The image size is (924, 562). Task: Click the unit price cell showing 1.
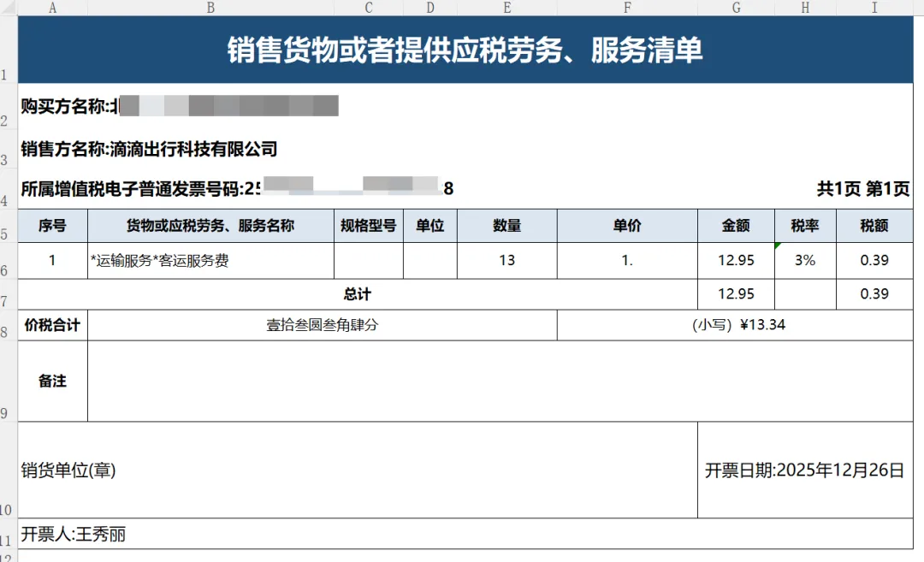pos(627,260)
